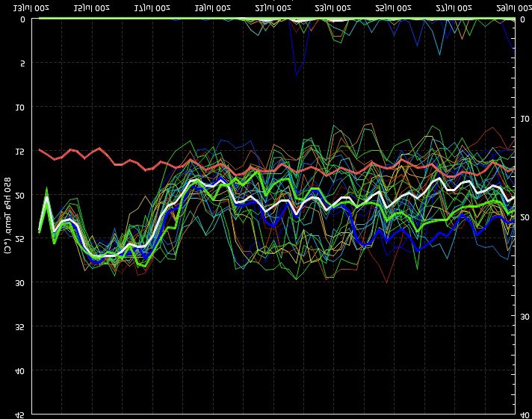
Task: Click the flipped date label 17Jul 00z
Action: 152,8
